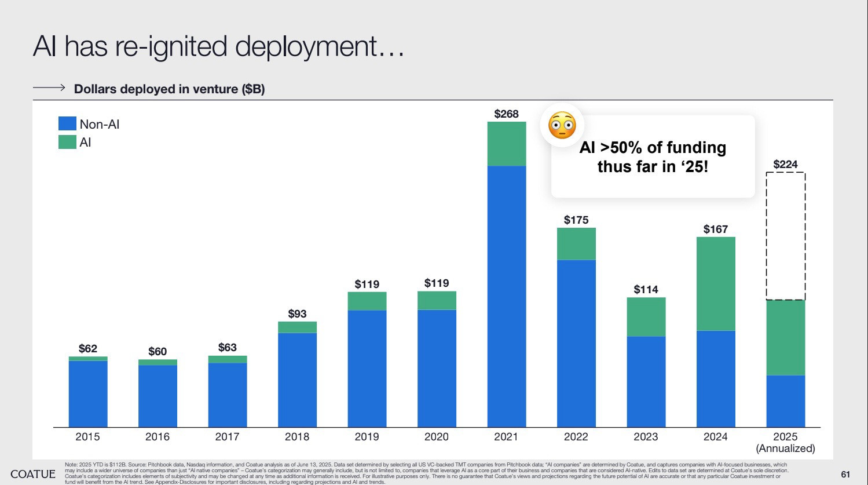Click the flushed face emoji icon
This screenshot has width=868, height=485.
562,126
